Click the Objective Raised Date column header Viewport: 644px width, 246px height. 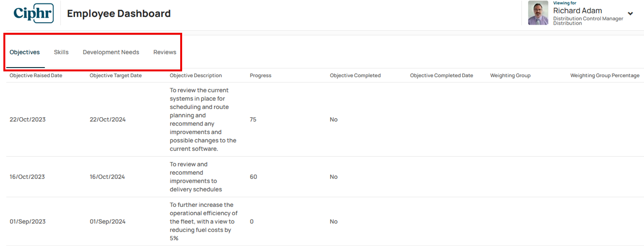coord(36,75)
